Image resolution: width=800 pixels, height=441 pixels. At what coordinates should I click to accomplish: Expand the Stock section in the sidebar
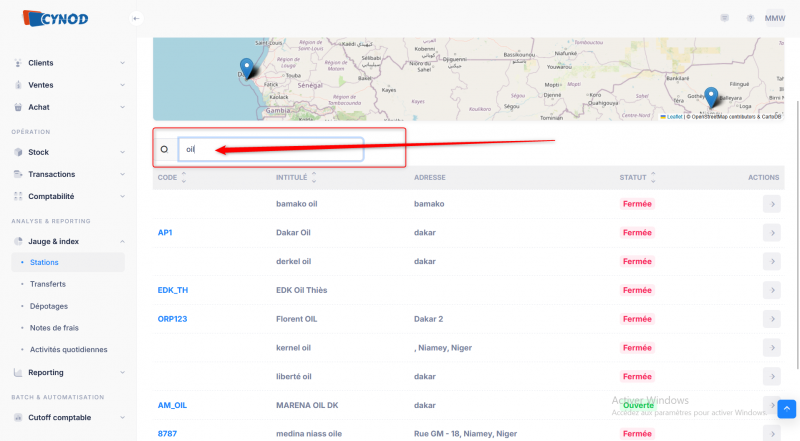(x=68, y=152)
